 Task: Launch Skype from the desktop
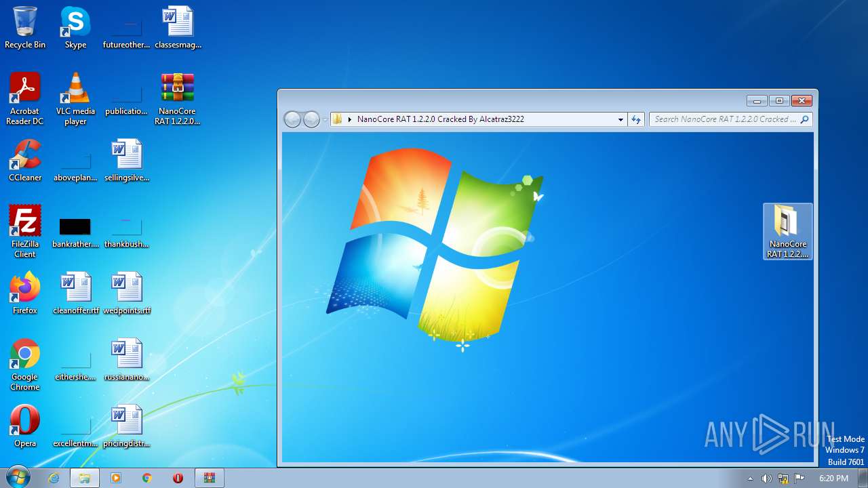tap(75, 28)
